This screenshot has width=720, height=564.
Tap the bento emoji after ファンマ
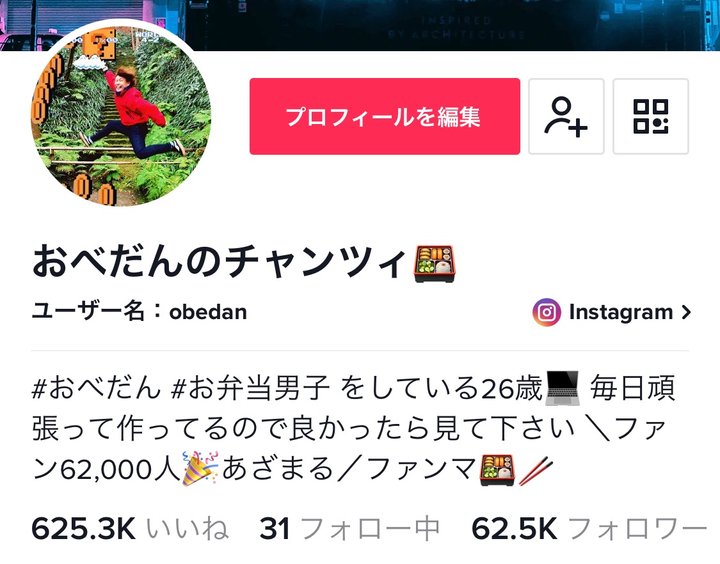point(497,470)
